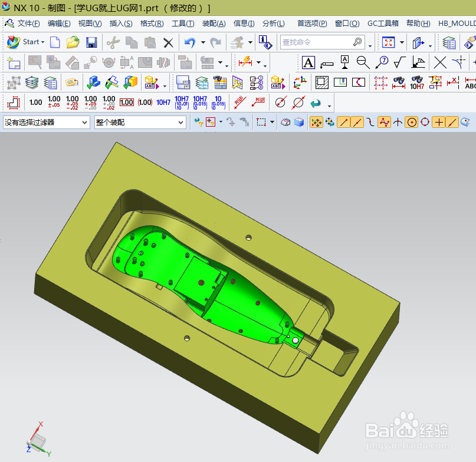Viewport: 476px width, 462px height.
Task: Select the 1.00 ±.05 tolerance style
Action: [54, 102]
